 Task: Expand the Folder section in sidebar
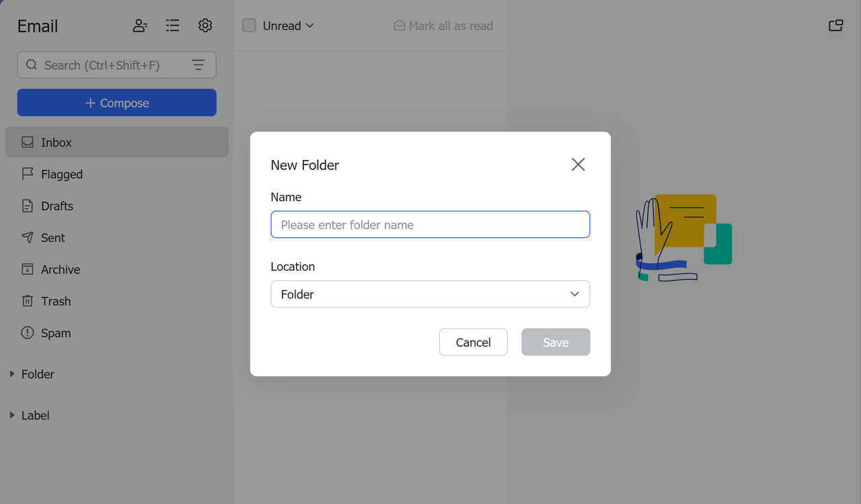tap(11, 374)
